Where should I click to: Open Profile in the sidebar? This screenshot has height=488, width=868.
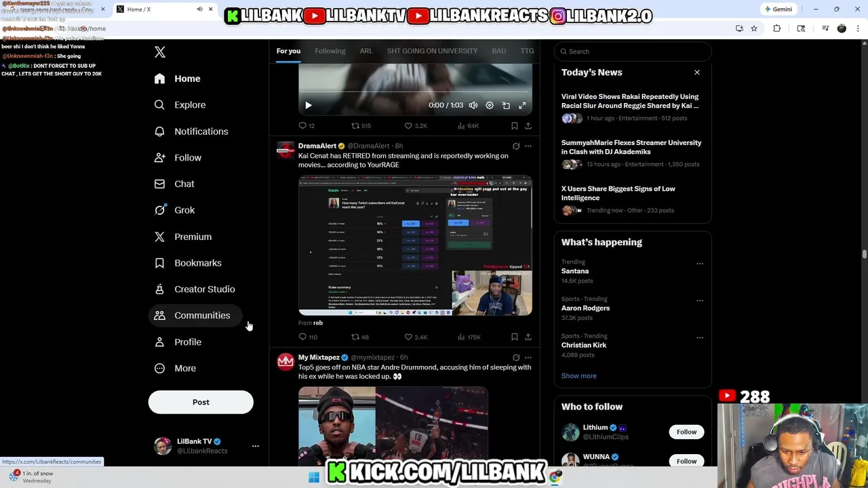pyautogui.click(x=178, y=342)
